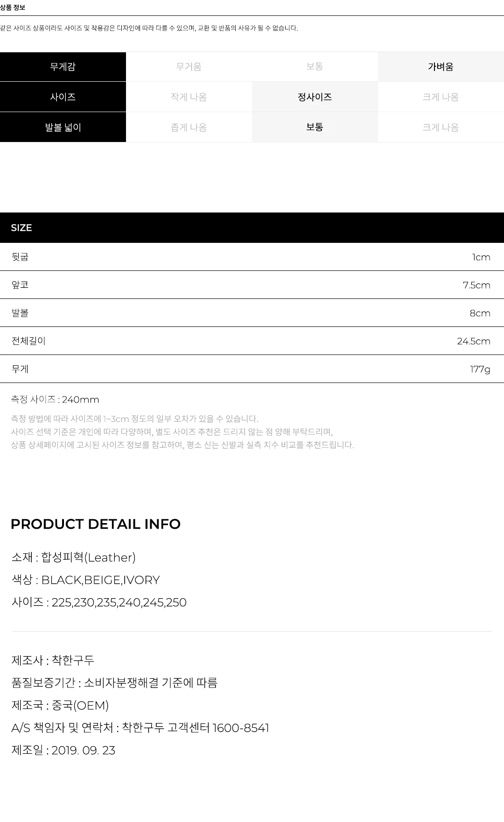
Task: Select 좁게 나옴 foot width option
Action: (x=189, y=127)
